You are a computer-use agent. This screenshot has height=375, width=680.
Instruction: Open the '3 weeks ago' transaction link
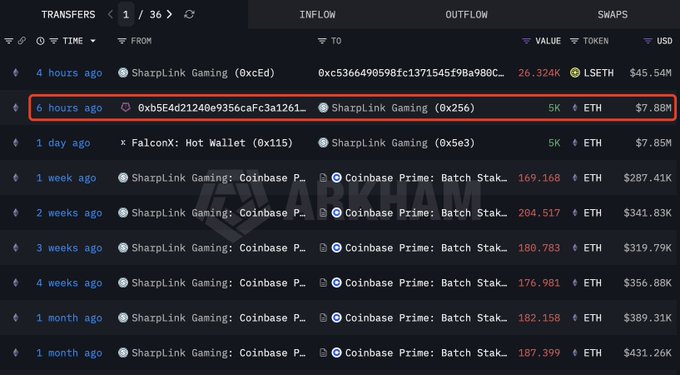coord(69,248)
